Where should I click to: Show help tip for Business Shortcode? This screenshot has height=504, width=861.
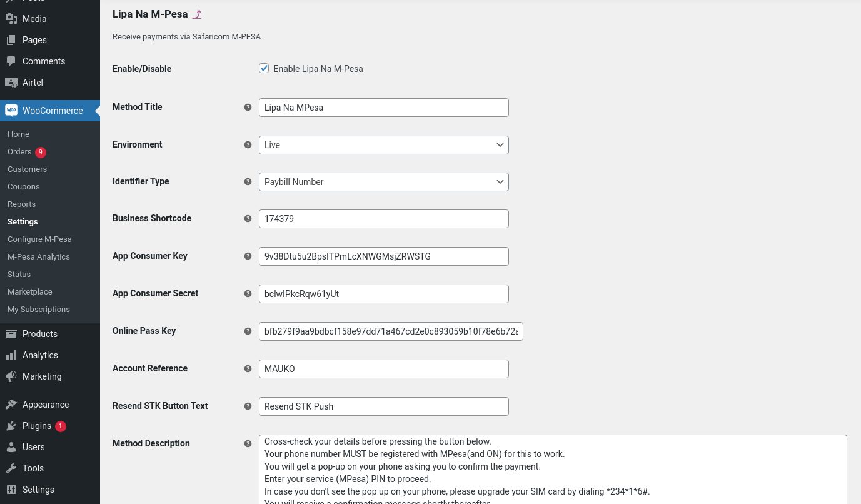point(248,218)
